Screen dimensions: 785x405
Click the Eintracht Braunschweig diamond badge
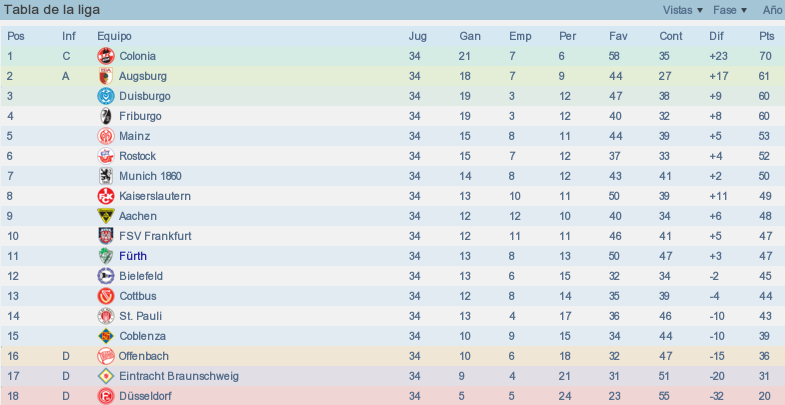pyautogui.click(x=106, y=376)
